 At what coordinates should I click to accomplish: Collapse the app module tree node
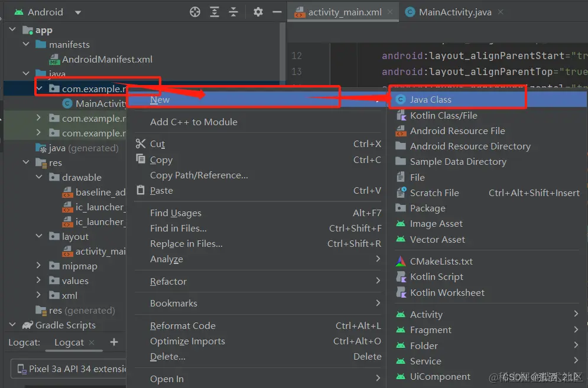click(x=13, y=30)
